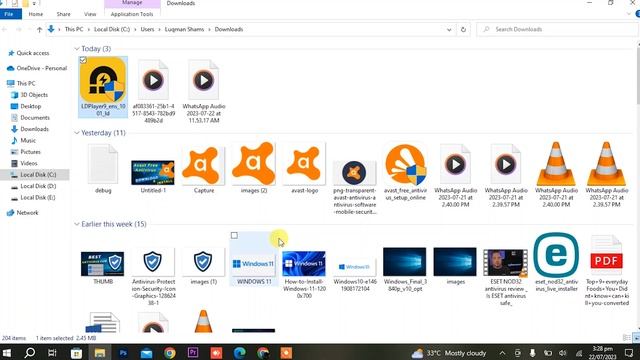Viewport: 640px width, 360px height.
Task: Select WhatsApp Audio 11.53.17 AM file
Action: pyautogui.click(x=204, y=80)
